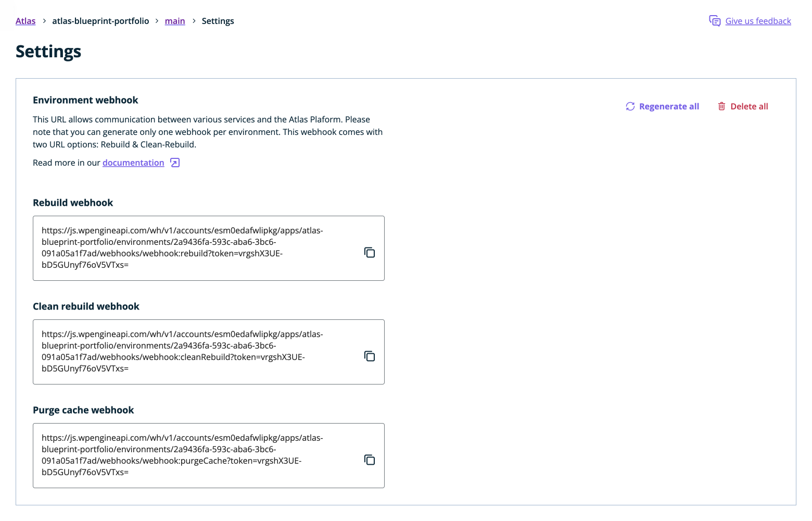Click the feedback chat bubble icon

(715, 21)
